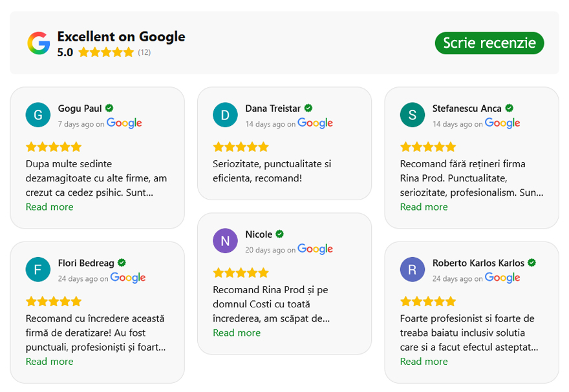Expand Stefanescu Anca's review via Read more
Image resolution: width=569 pixels, height=392 pixels.
[x=424, y=207]
